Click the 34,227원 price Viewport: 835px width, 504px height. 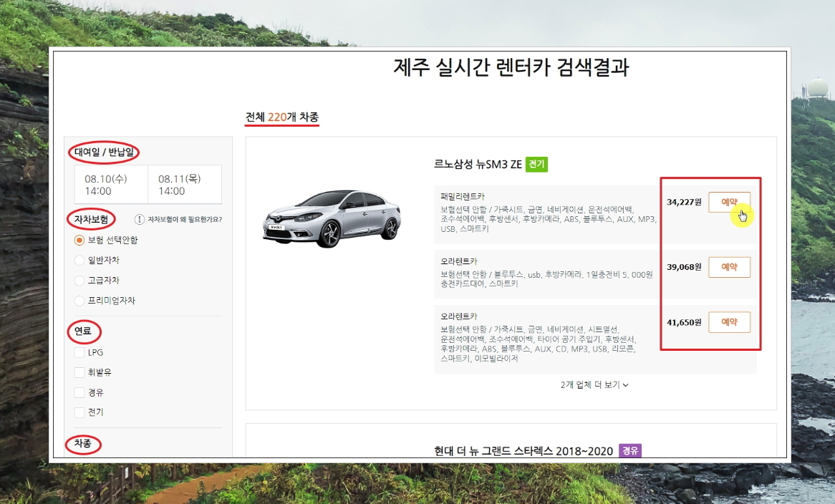684,202
